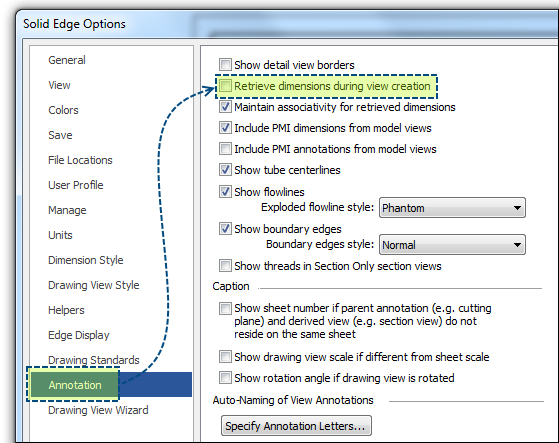This screenshot has width=559, height=443.
Task: Tick the Show sheet number caption checkbox
Action: pos(225,308)
